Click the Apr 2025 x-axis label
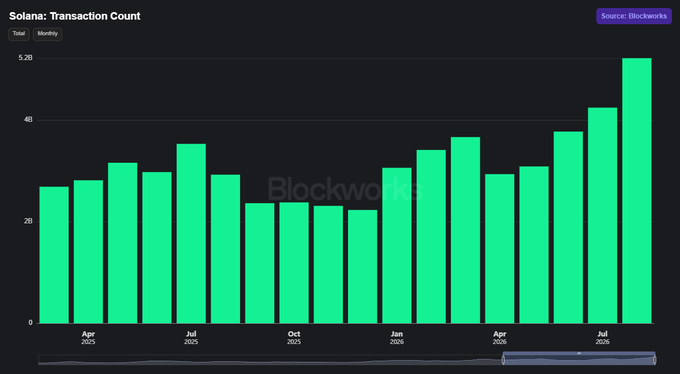 tap(88, 338)
